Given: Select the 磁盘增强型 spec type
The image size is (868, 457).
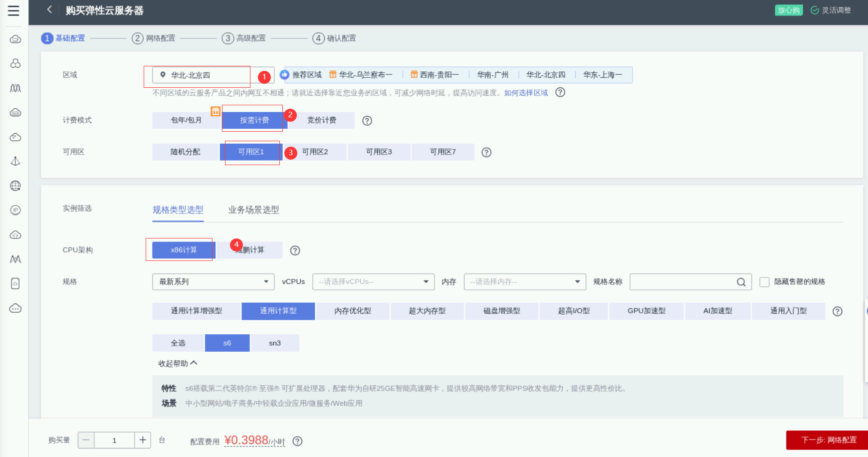Looking at the screenshot, I should pos(502,311).
